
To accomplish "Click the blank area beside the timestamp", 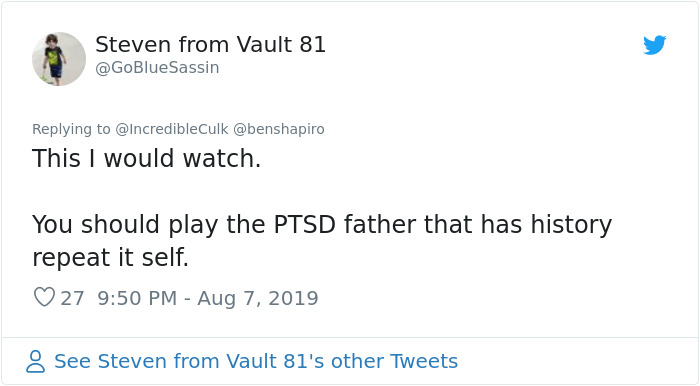I will click(x=491, y=299).
